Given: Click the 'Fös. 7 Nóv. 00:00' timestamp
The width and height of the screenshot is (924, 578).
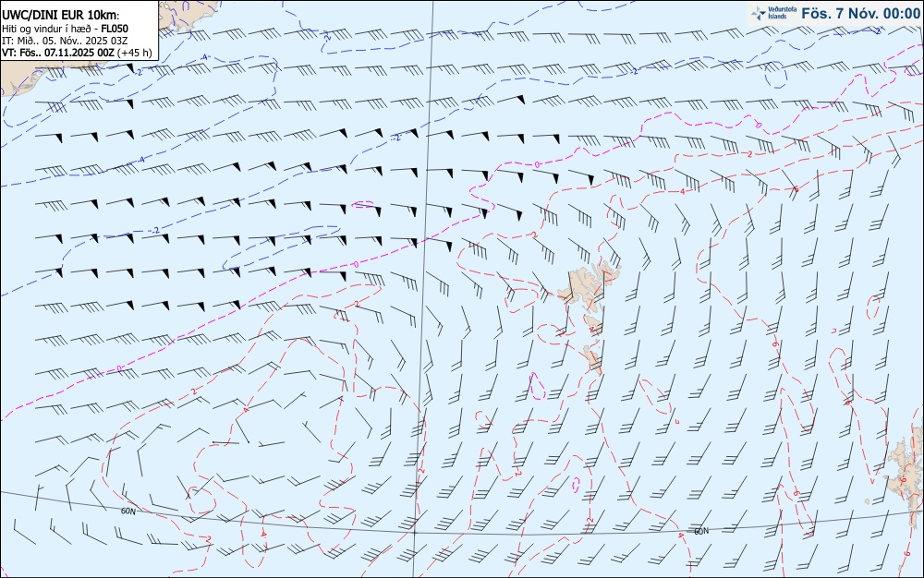Looking at the screenshot, I should [x=860, y=14].
